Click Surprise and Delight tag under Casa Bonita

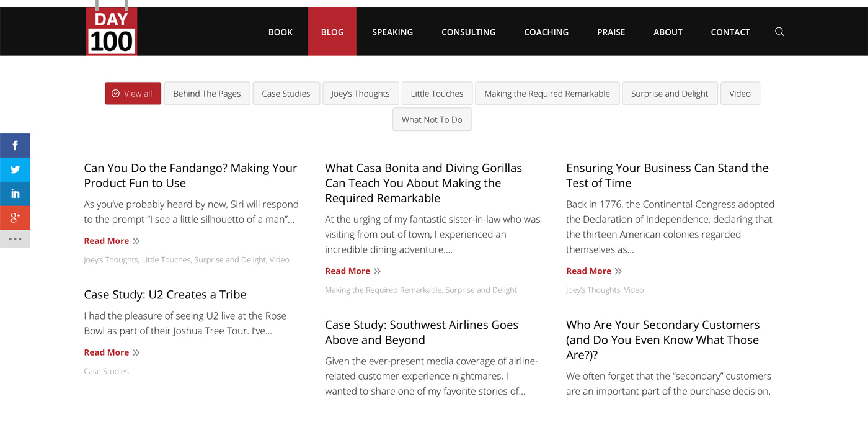pos(481,290)
